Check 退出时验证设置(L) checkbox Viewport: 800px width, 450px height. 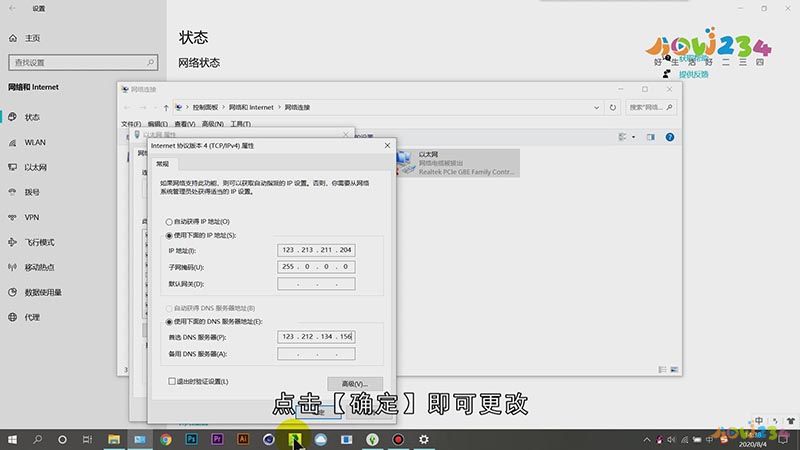[x=172, y=382]
